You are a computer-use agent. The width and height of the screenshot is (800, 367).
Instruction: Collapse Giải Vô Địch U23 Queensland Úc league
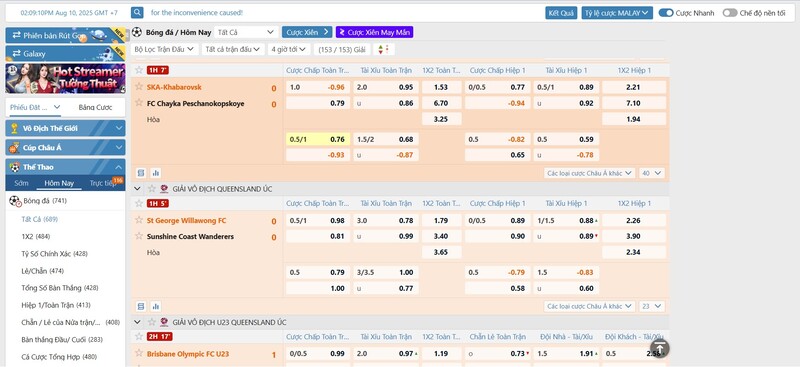click(x=137, y=322)
